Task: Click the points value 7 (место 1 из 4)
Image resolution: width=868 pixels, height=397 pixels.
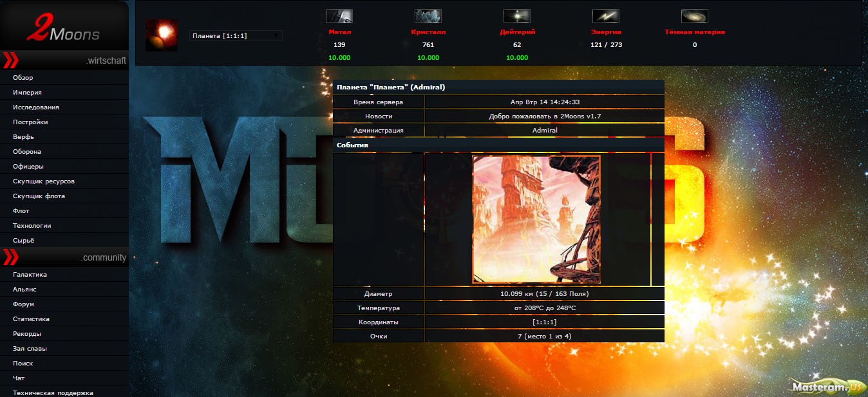Action: [545, 336]
